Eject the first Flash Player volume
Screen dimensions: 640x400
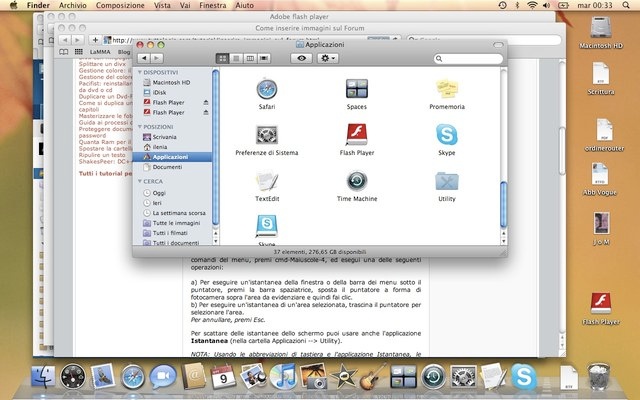tap(206, 102)
